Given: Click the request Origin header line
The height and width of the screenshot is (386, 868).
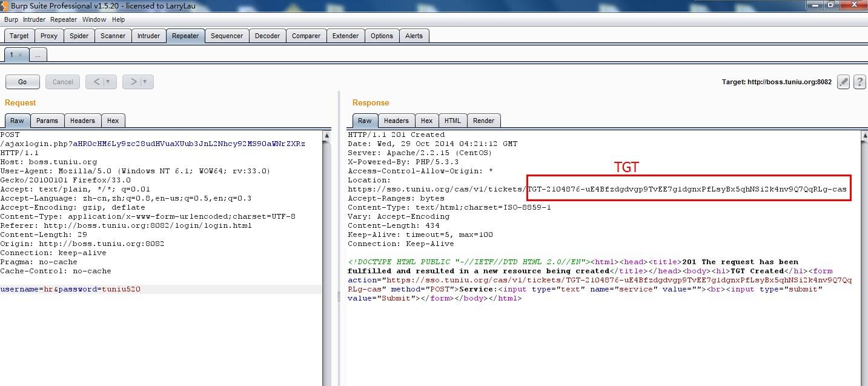Looking at the screenshot, I should pyautogui.click(x=82, y=244).
